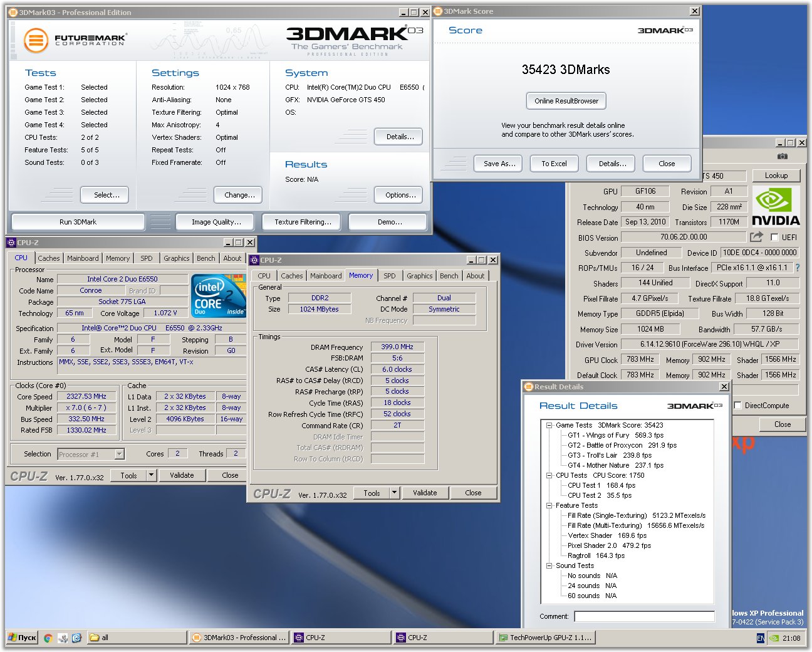Click into the Comment input field
Viewport: 812px width, 652px height.
point(644,616)
